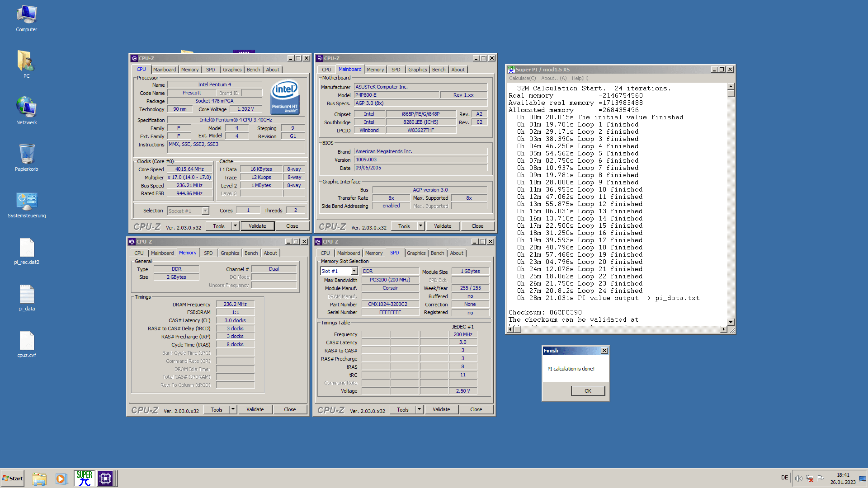This screenshot has height=488, width=868.
Task: Open the Computer desktop icon
Action: 27,19
